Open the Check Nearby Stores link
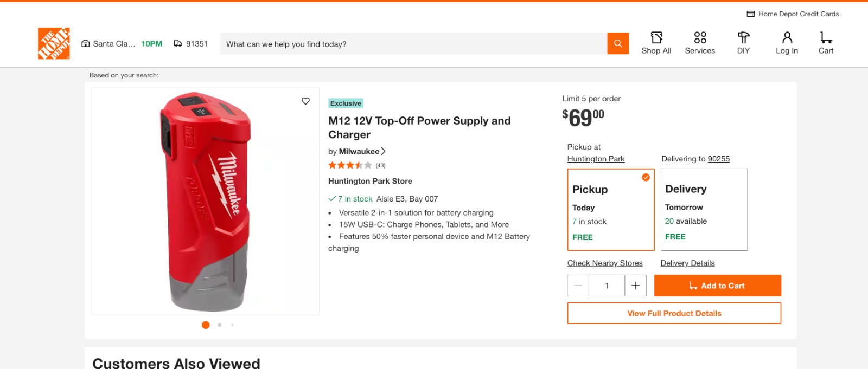The image size is (868, 369). click(605, 263)
